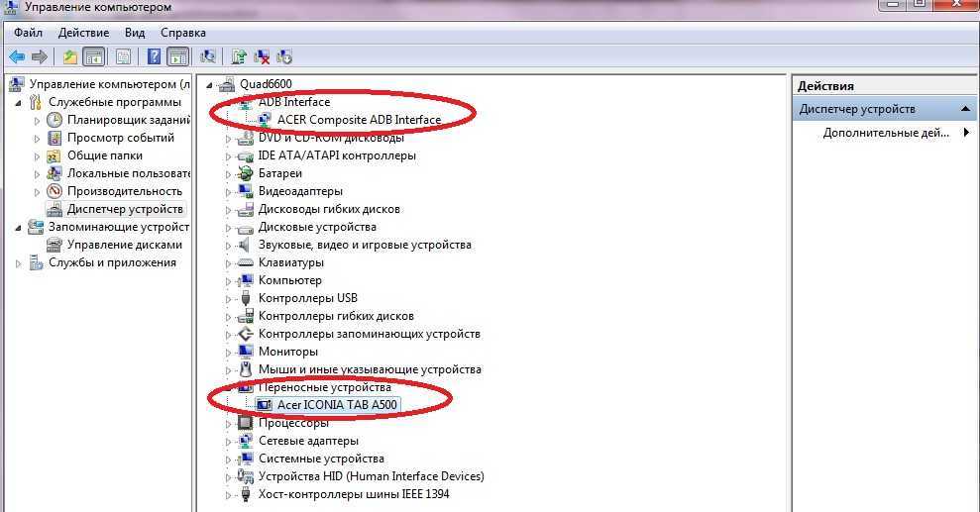Image resolution: width=980 pixels, height=512 pixels.
Task: Open the Файл menu
Action: tap(28, 33)
